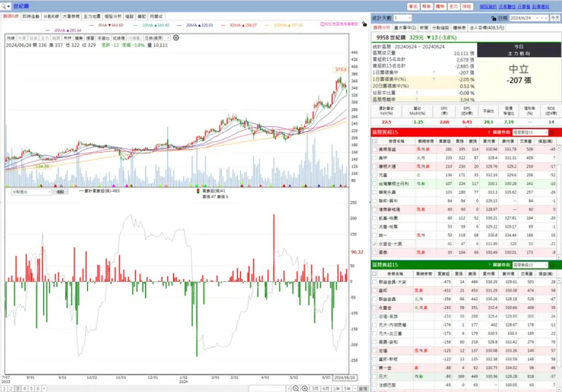Open the 法人目標(408.5元) tab

[486, 27]
